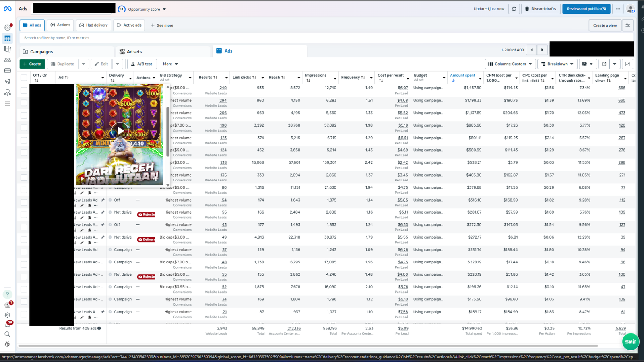Expand the Columns: Custom dropdown
The height and width of the screenshot is (362, 644).
click(510, 64)
